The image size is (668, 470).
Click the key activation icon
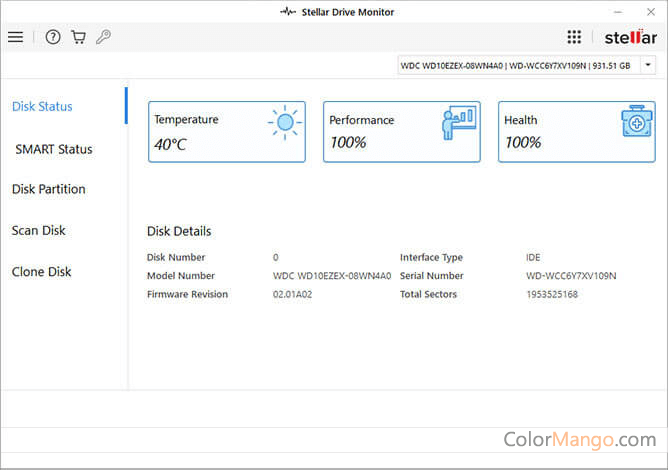(104, 37)
